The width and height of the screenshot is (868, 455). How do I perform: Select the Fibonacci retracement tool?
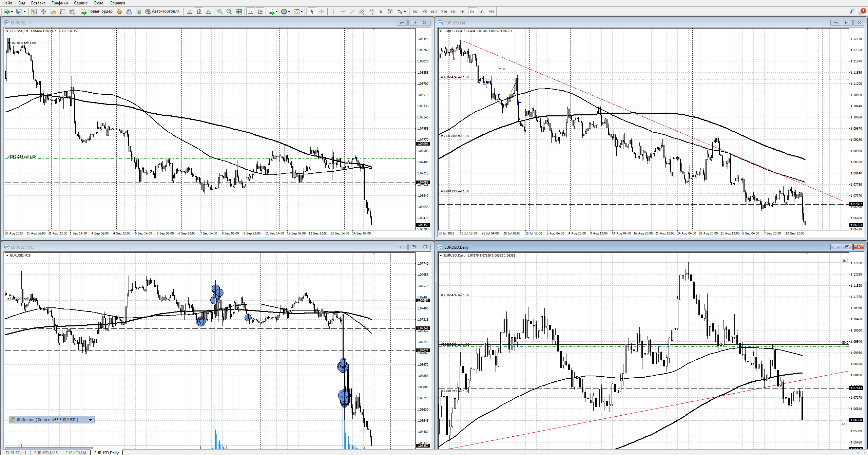[371, 12]
